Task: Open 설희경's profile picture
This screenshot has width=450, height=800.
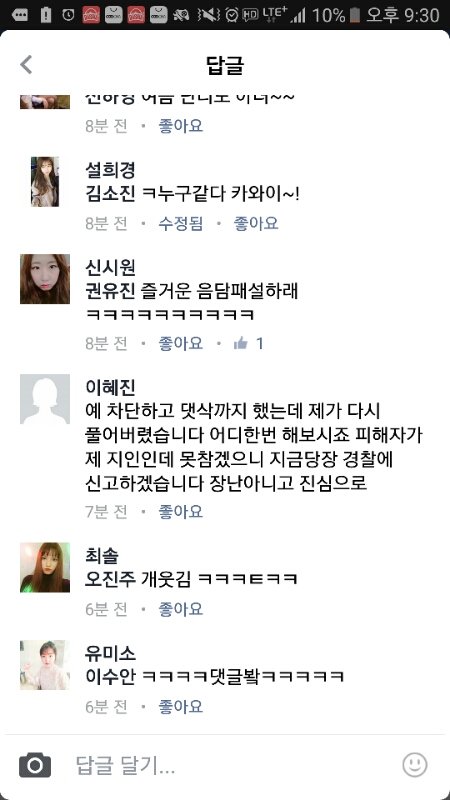Action: coord(45,182)
